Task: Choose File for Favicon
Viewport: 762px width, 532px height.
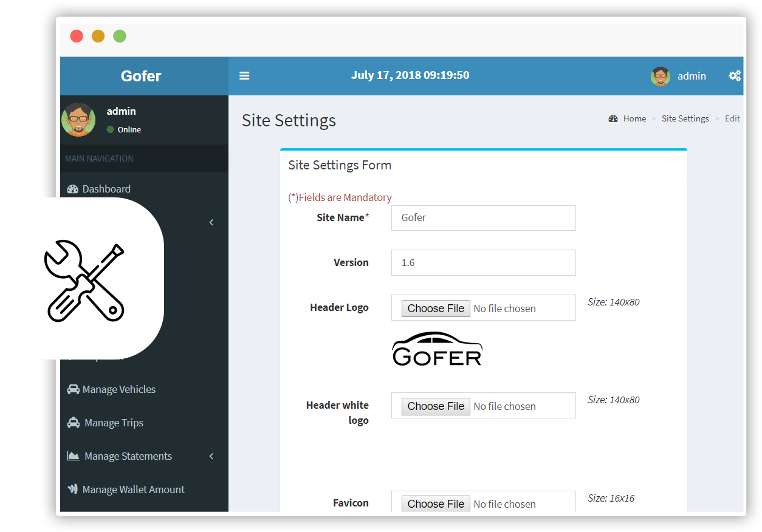Action: (436, 504)
